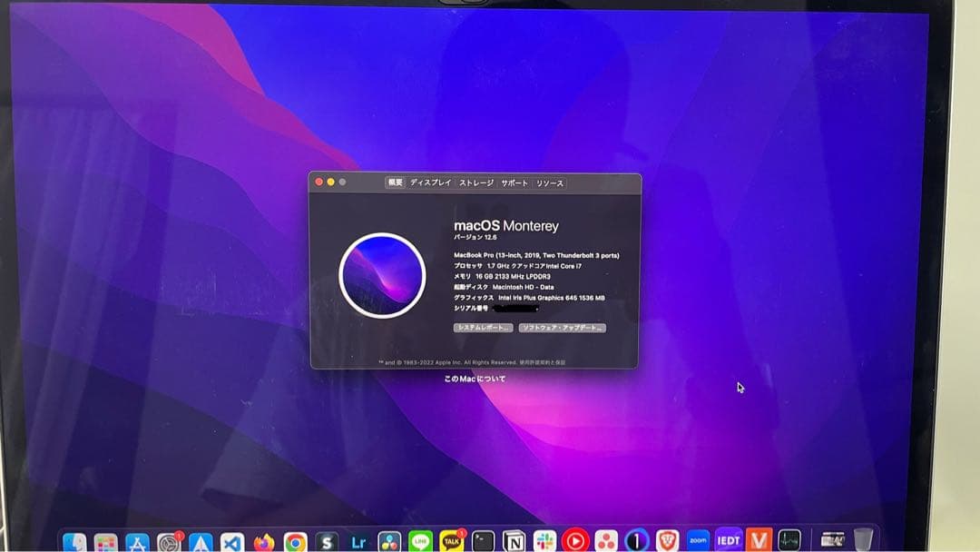Launch Adobe Lightroom from the Dock
Viewport: 980px width, 552px height.
pos(358,537)
